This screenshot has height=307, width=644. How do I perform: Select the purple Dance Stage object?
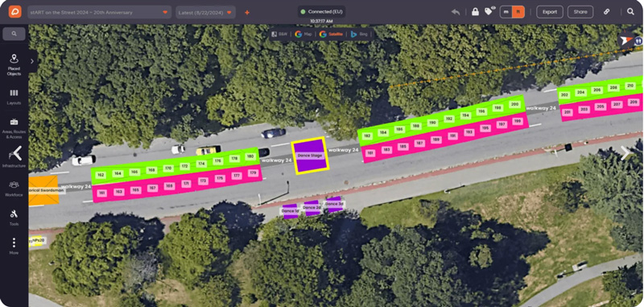click(311, 156)
